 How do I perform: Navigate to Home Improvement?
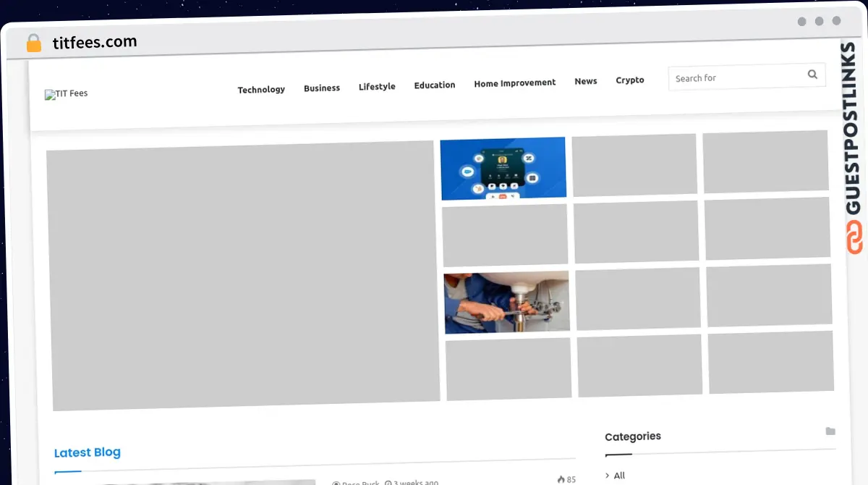click(x=515, y=83)
